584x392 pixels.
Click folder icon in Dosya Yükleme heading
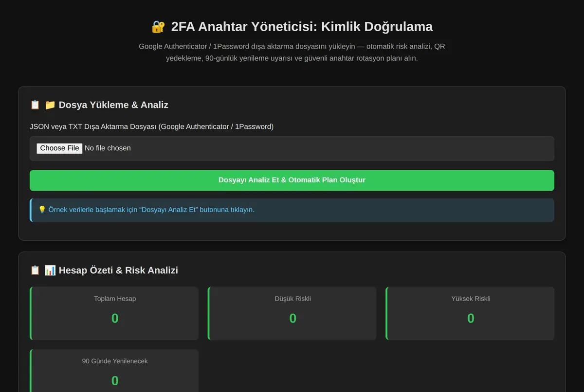pos(50,105)
